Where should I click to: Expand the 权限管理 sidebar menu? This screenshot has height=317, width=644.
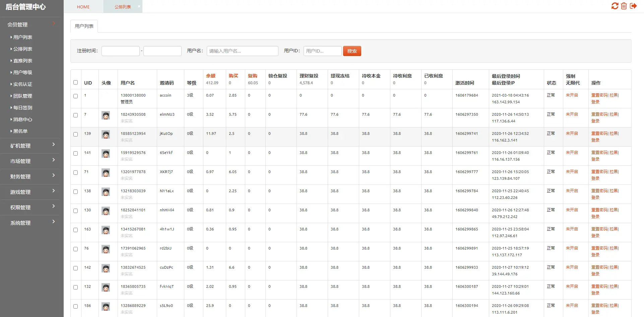[x=30, y=207]
